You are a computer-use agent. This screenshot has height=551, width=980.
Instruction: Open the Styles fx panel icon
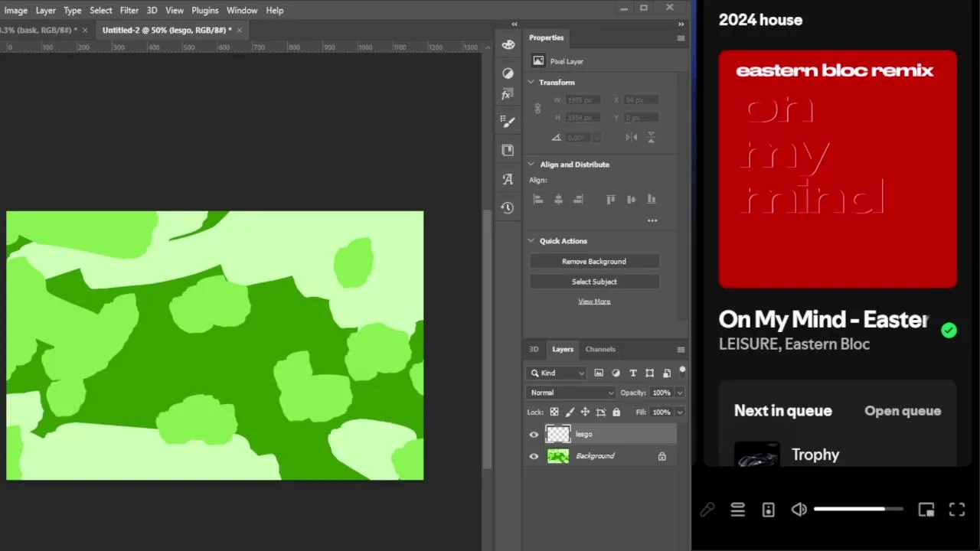pos(507,95)
